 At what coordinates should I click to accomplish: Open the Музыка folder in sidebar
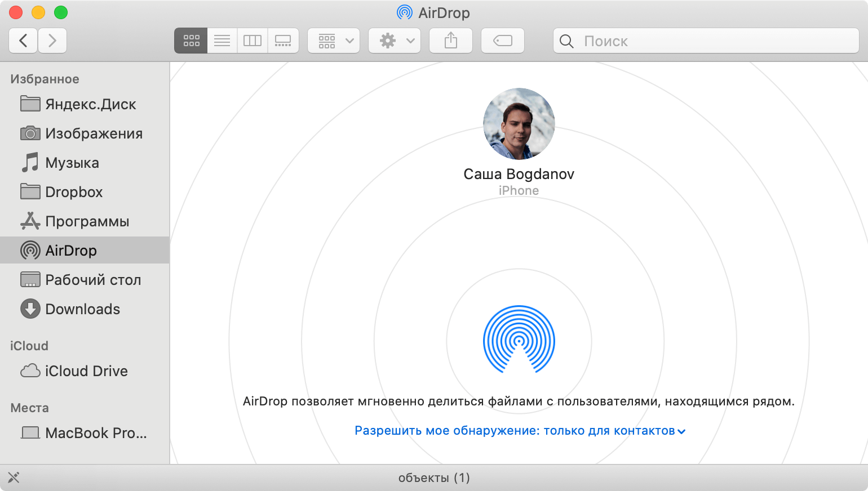tap(72, 163)
